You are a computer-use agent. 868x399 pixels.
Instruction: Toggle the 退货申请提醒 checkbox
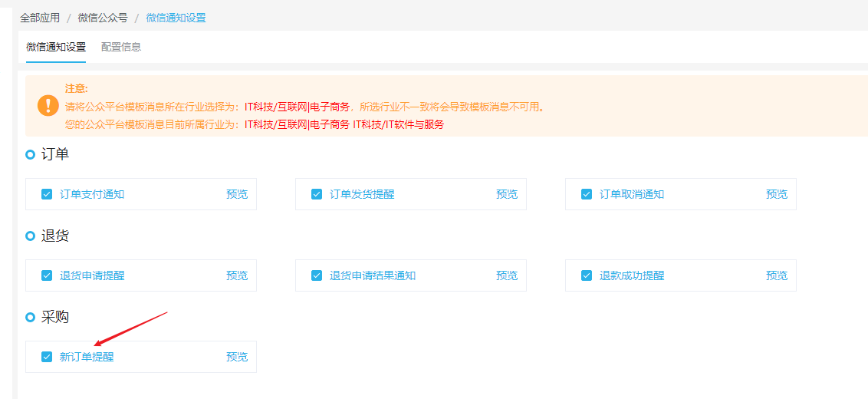pyautogui.click(x=47, y=275)
